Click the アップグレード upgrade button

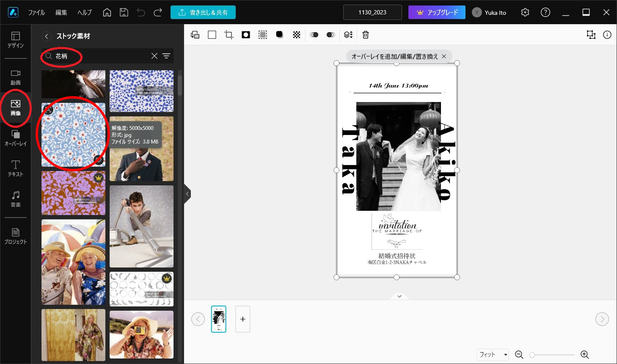tap(437, 12)
